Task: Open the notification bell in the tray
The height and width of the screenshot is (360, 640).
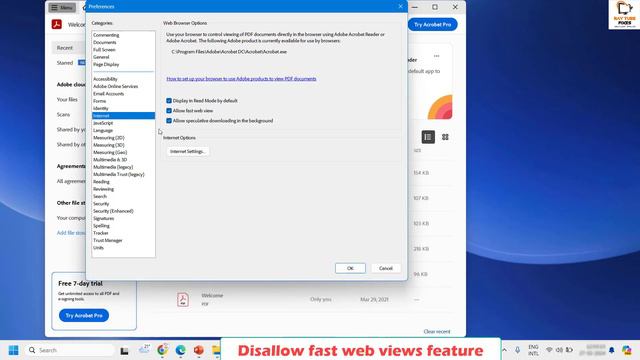Action: click(611, 350)
